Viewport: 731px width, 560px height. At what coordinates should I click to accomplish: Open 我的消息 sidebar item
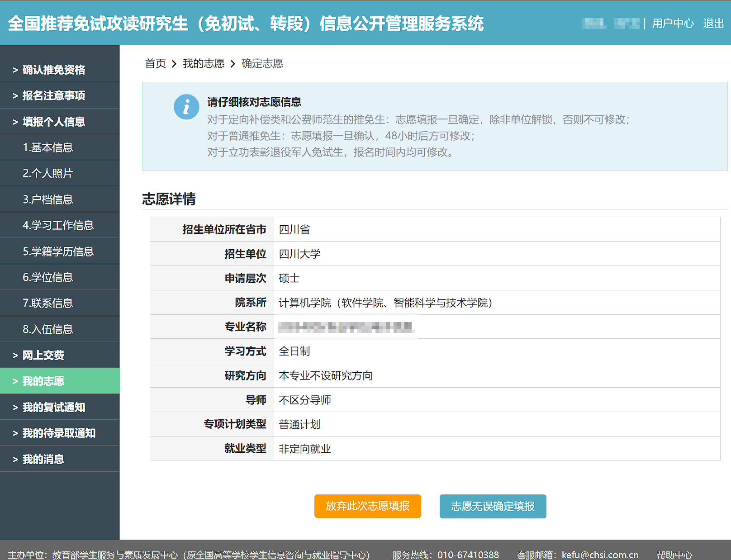[x=60, y=459]
